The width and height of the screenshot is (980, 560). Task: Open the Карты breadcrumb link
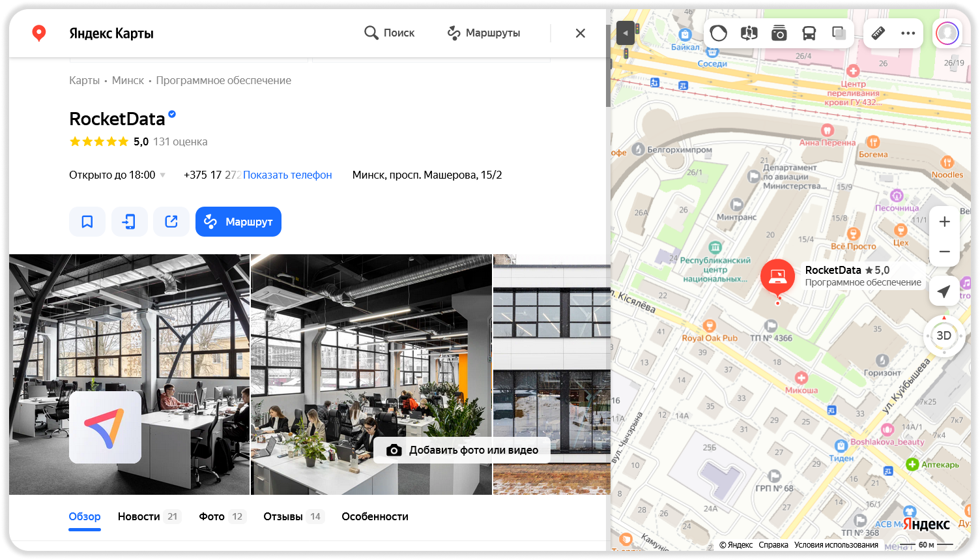(84, 80)
